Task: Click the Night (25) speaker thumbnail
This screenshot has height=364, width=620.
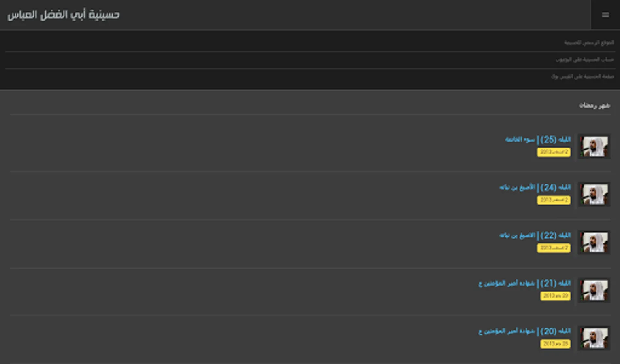Action: tap(594, 146)
